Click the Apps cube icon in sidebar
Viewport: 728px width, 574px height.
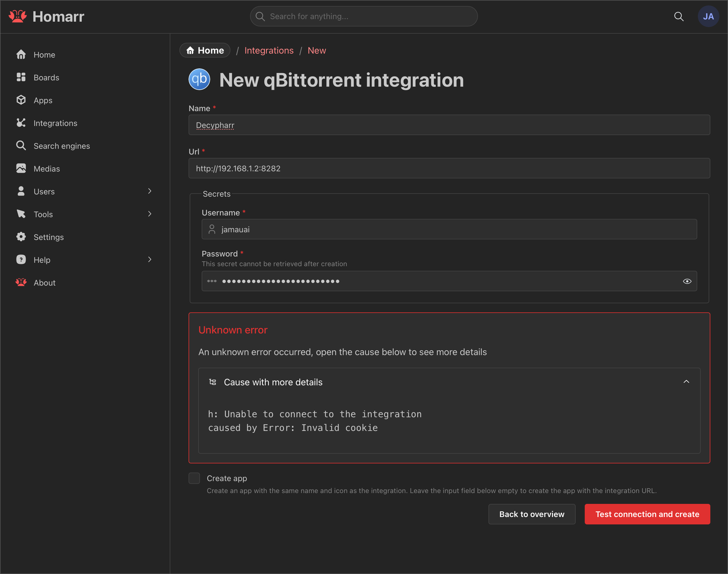pos(21,100)
